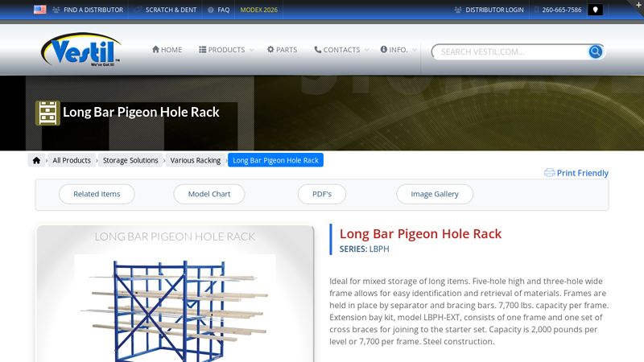The image size is (644, 362).
Task: Click the tag icon beside Scratch & Dent
Action: click(138, 10)
